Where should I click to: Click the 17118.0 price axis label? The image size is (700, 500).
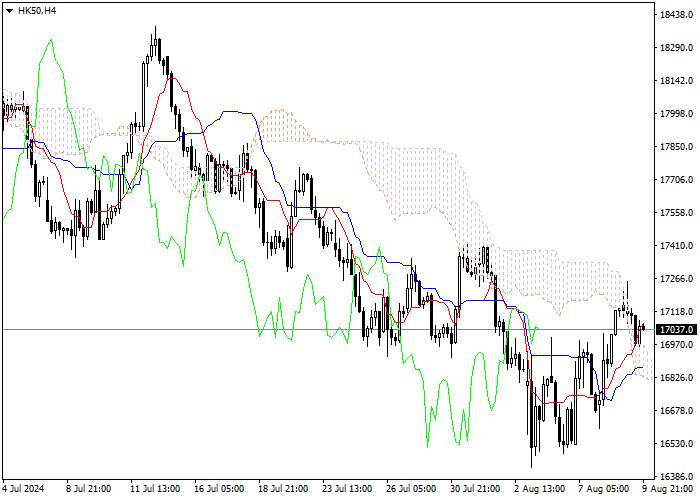[x=676, y=312]
